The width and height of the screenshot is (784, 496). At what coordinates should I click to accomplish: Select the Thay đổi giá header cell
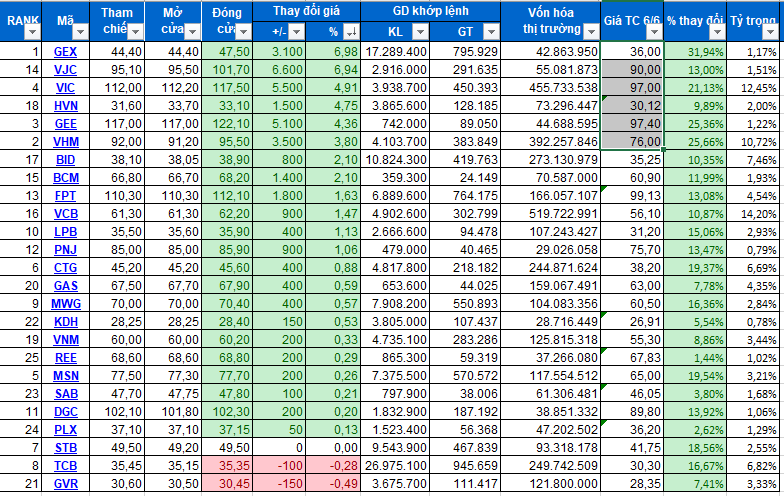(x=306, y=11)
